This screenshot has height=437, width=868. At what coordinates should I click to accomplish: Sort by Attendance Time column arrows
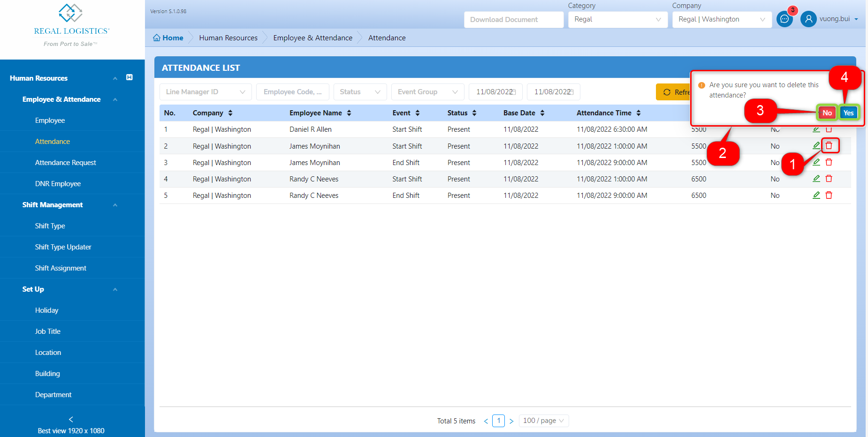639,113
